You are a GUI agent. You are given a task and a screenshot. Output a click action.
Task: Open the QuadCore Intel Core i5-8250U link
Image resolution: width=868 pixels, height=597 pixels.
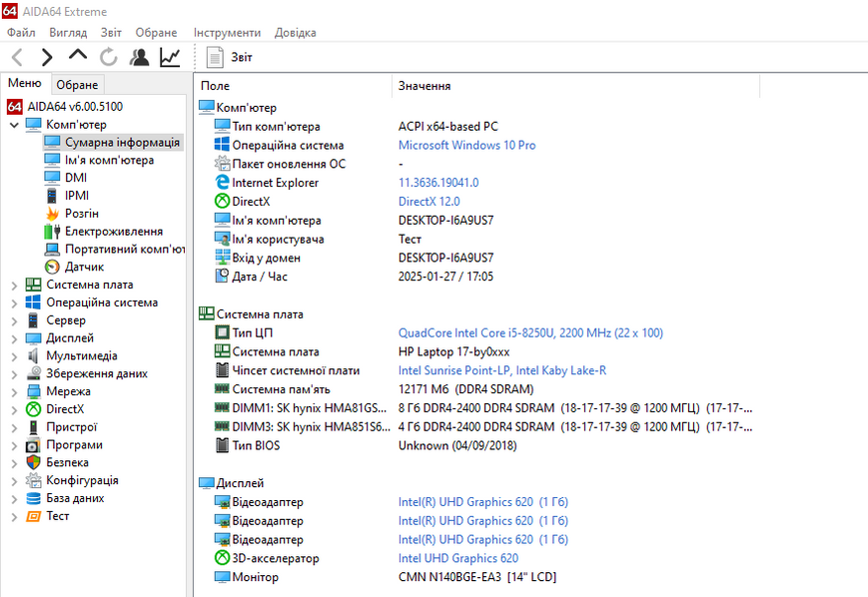(530, 333)
